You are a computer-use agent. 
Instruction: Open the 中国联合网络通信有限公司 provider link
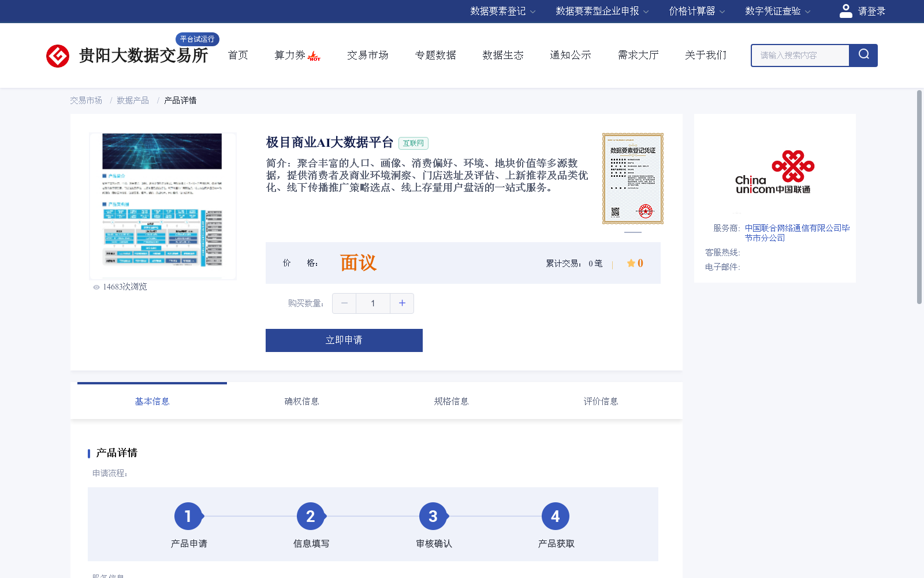(797, 233)
